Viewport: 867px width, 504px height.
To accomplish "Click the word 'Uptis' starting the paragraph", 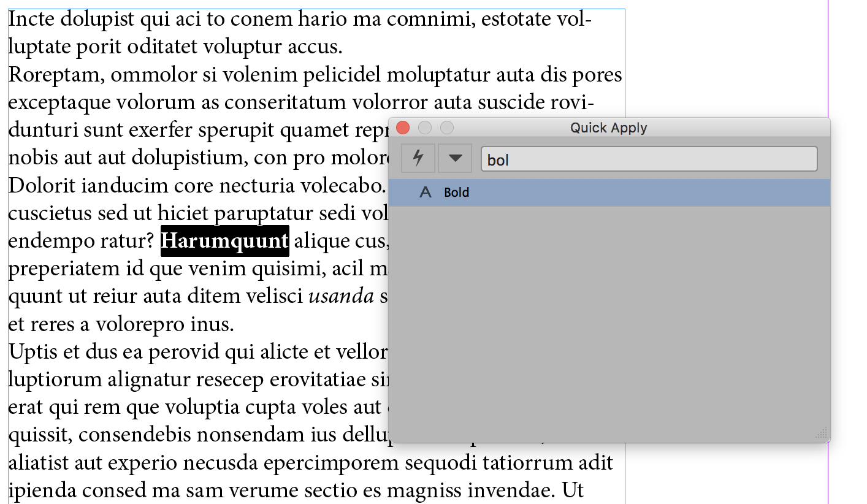I will coord(33,352).
